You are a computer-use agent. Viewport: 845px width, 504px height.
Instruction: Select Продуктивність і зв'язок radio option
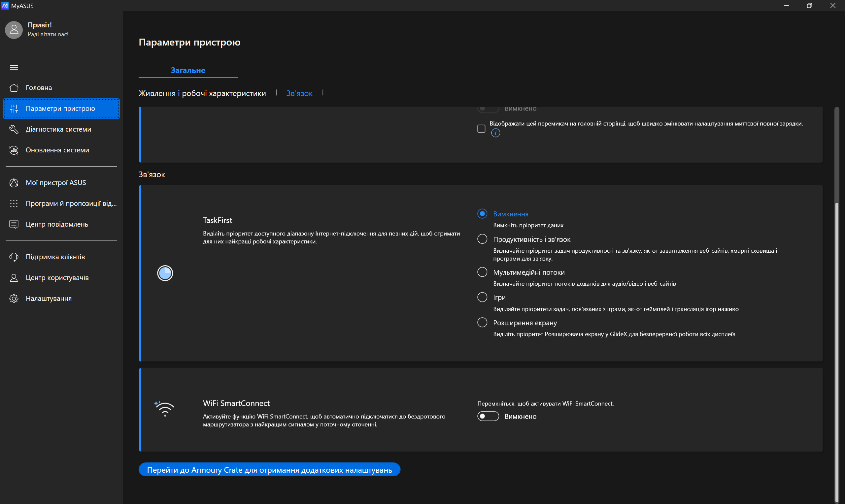tap(482, 239)
